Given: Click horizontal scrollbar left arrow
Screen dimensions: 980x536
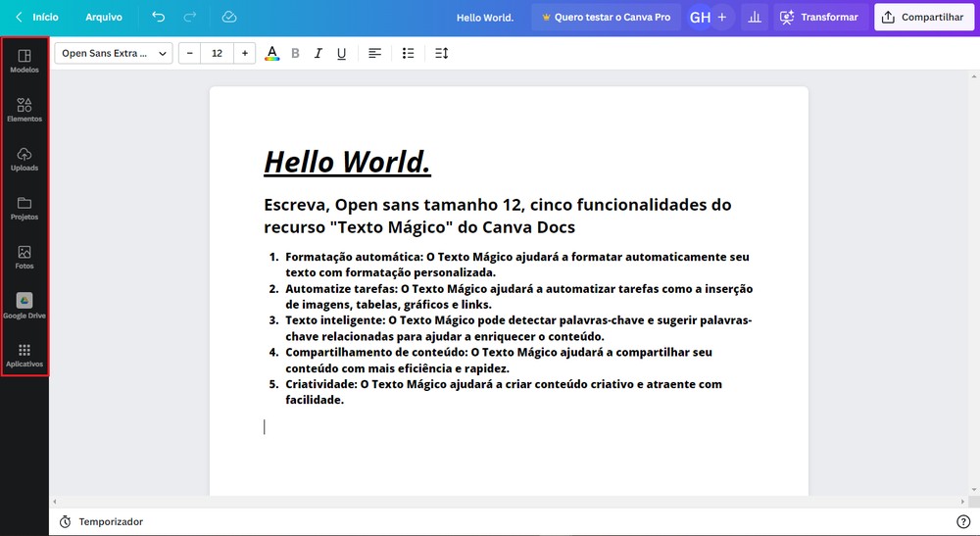Looking at the screenshot, I should [x=55, y=501].
